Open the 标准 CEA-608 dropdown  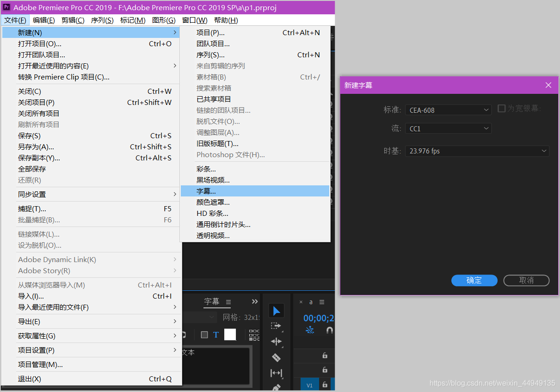point(448,110)
